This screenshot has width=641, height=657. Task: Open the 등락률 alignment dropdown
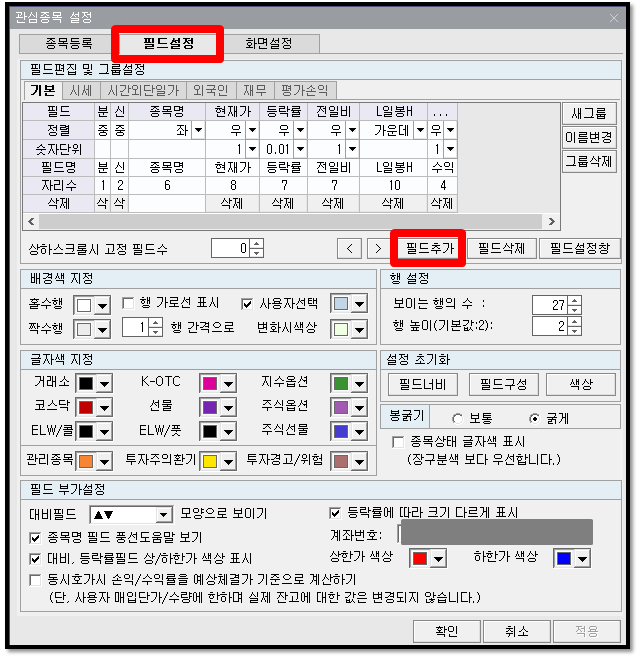[300, 130]
